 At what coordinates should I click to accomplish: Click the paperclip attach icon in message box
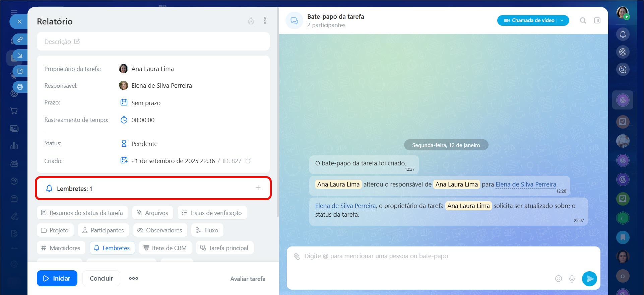tap(297, 256)
